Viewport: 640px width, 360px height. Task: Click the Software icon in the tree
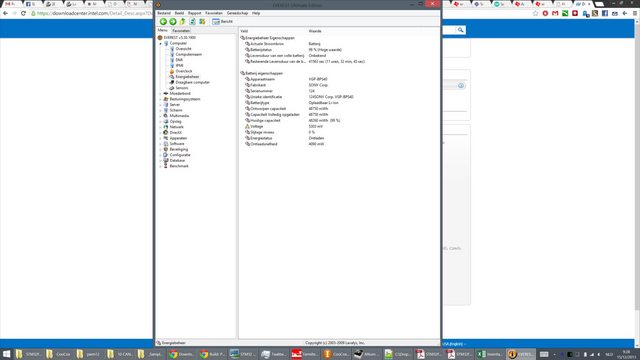point(166,144)
